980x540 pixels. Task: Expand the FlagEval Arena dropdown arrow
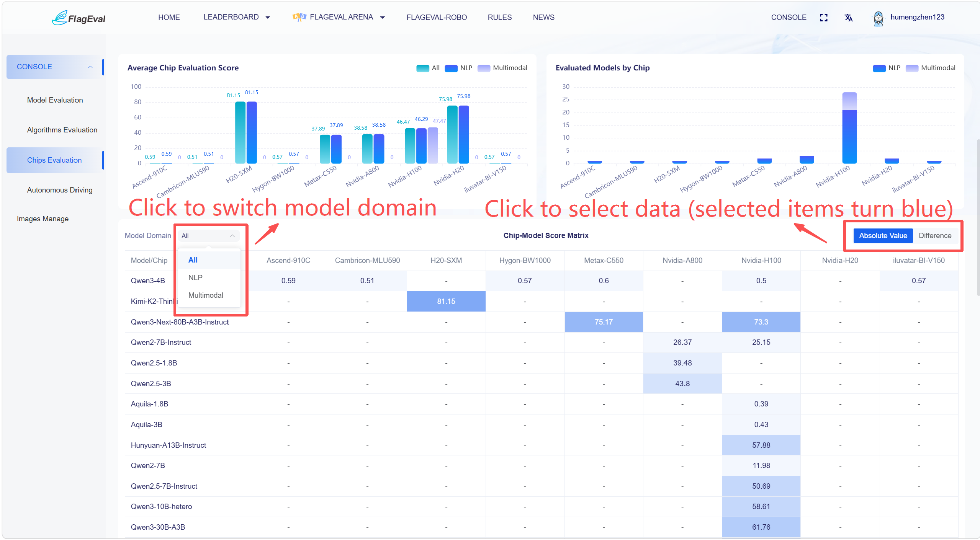[382, 18]
